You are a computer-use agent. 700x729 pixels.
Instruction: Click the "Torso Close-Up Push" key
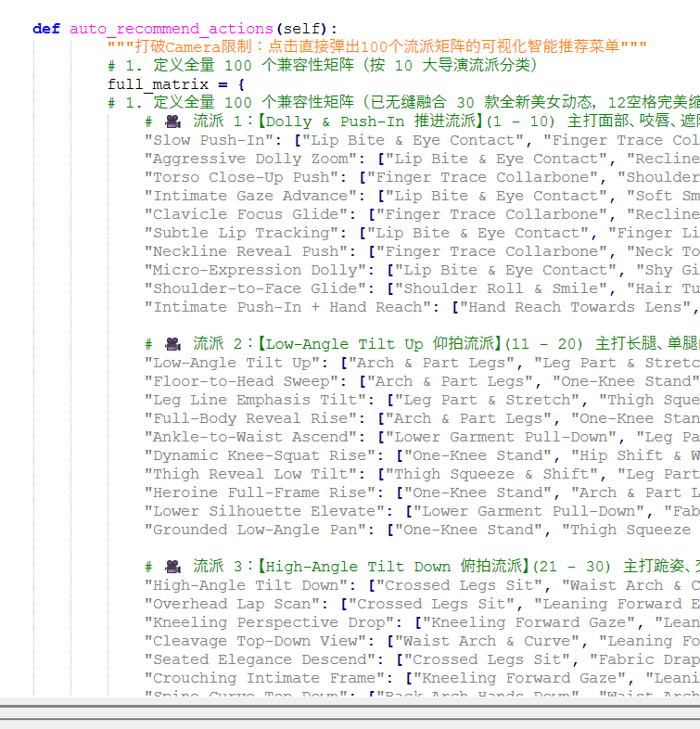246,177
